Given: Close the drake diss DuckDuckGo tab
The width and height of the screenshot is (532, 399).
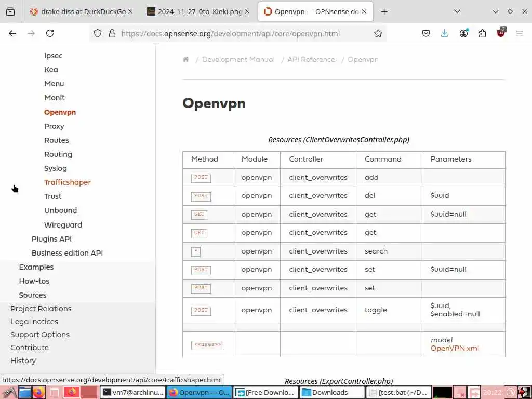Looking at the screenshot, I should 130,11.
